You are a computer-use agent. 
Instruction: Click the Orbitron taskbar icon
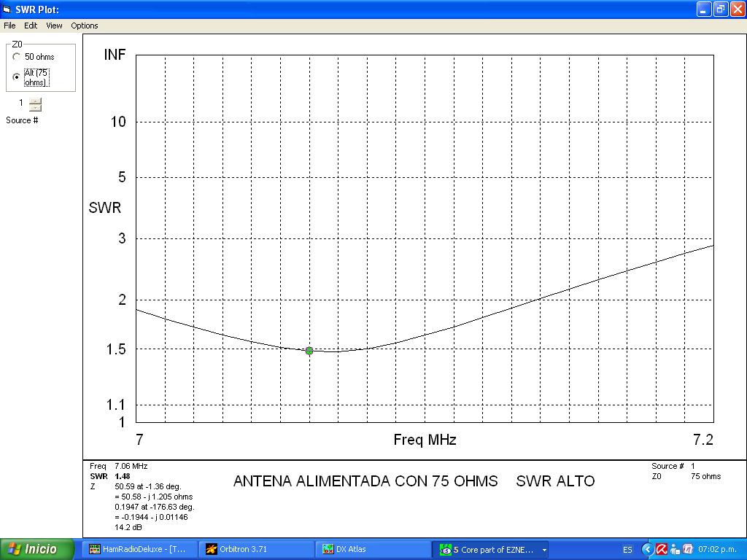(211, 549)
